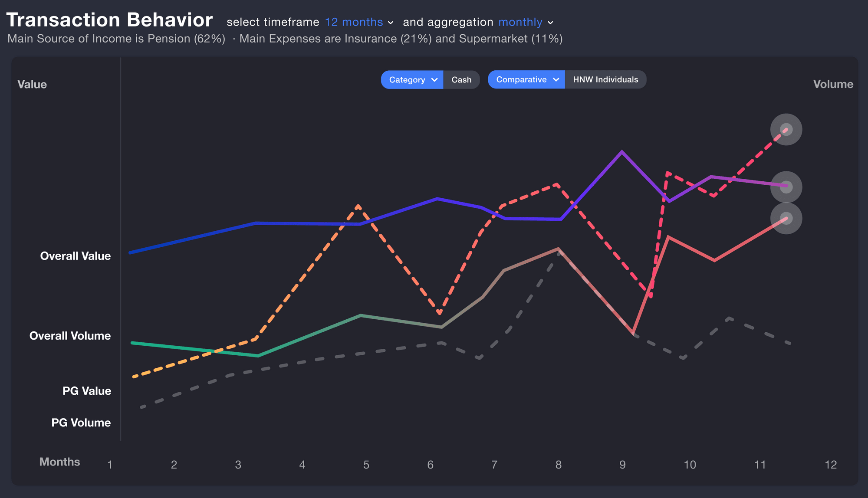Click the chevron icon in Comparative button
The width and height of the screenshot is (868, 498).
(556, 80)
